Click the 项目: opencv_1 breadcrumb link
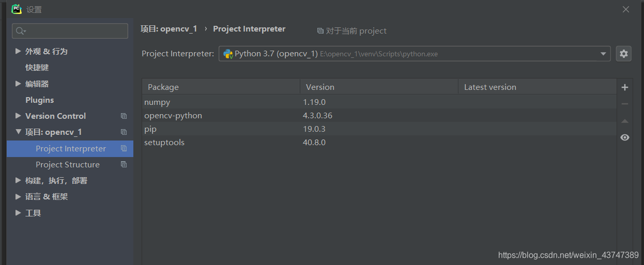Screen dimensions: 644x265 tap(168, 29)
